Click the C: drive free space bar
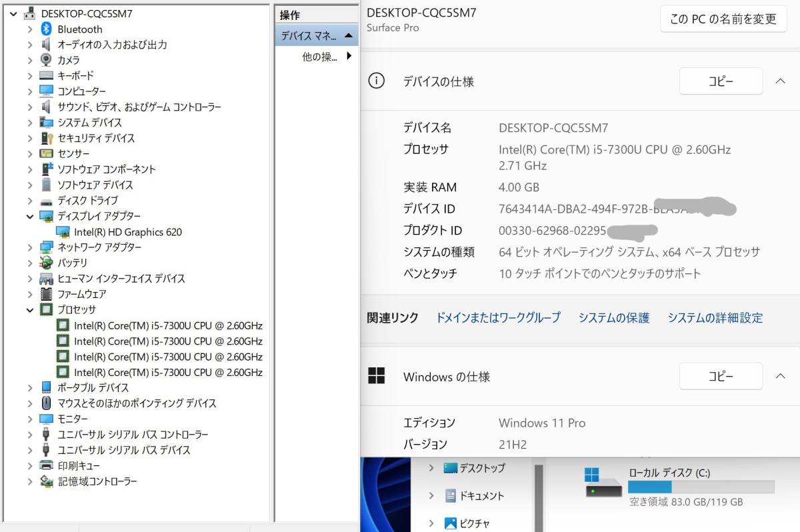 (701, 487)
